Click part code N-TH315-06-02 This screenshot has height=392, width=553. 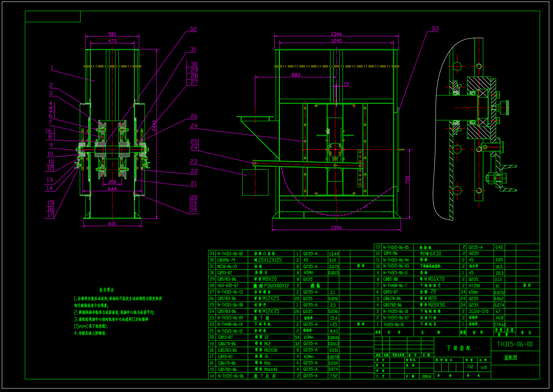[230, 254]
